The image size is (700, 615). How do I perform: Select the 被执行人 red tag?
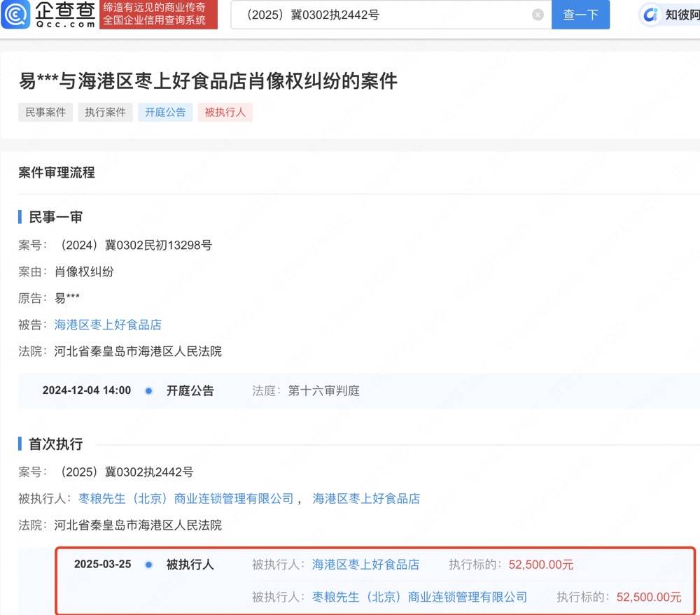tap(225, 112)
